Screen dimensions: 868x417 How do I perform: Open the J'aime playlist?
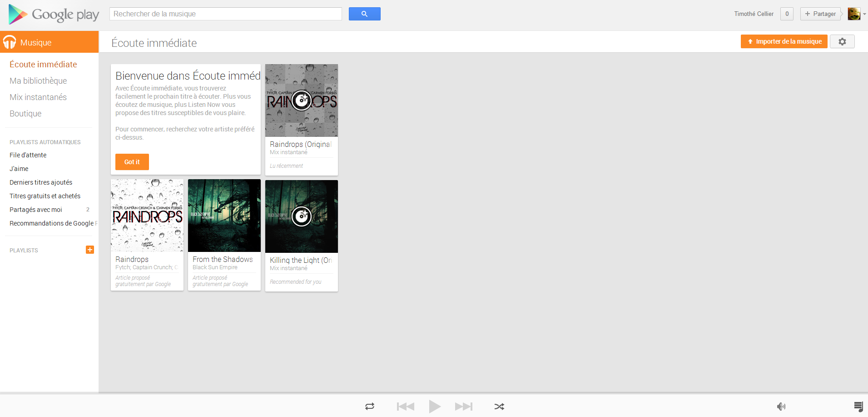coord(19,169)
